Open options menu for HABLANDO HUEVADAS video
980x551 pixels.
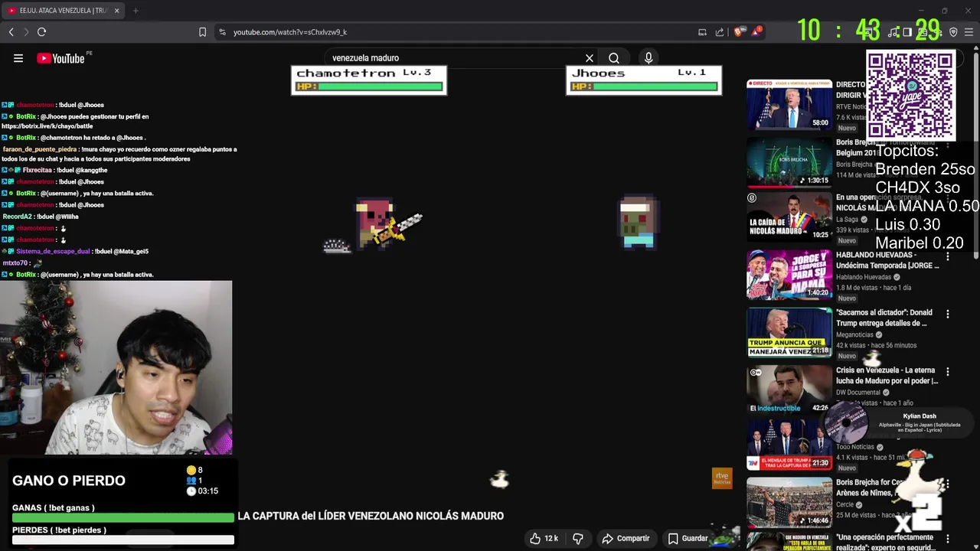tap(948, 256)
